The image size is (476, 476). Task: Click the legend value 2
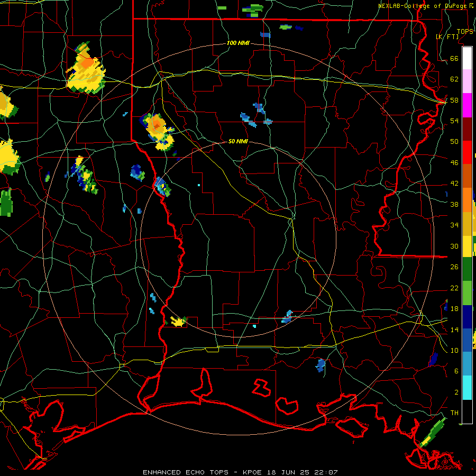pyautogui.click(x=456, y=392)
